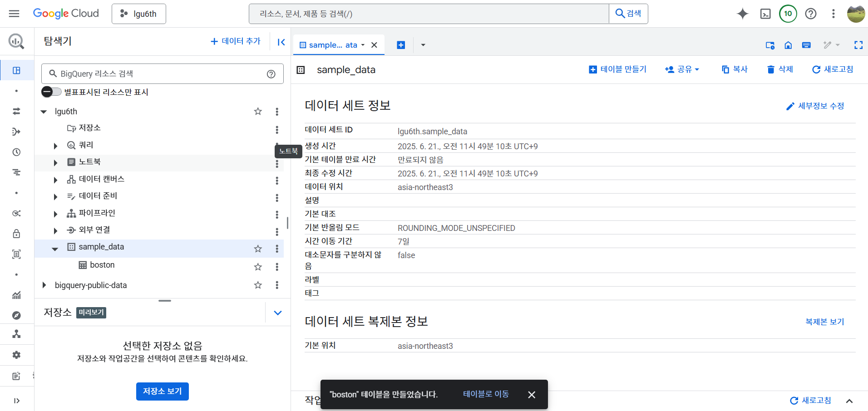Click 테이블로 이동 in the notification
Screen dimensions: 868x411
486,394
